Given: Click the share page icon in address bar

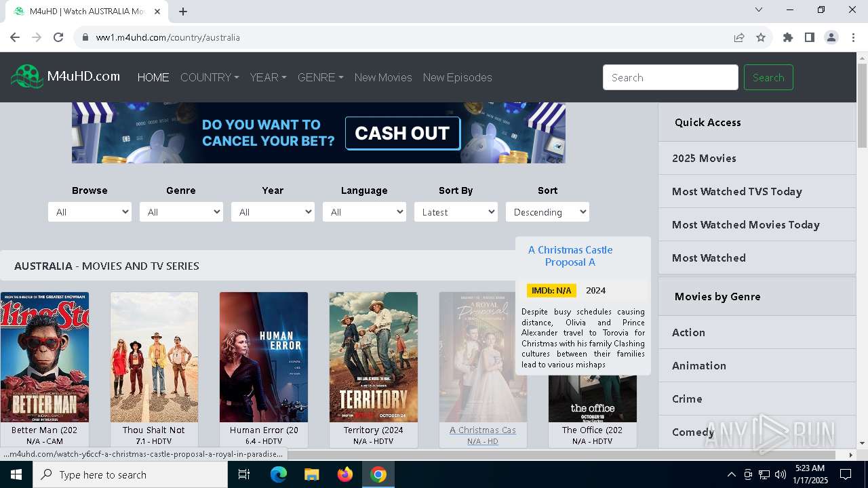Looking at the screenshot, I should 739,37.
